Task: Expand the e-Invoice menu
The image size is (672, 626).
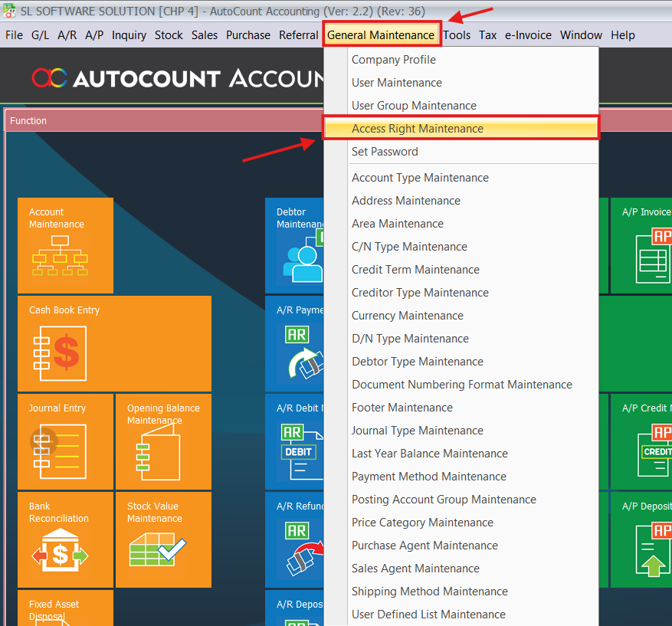Action: pyautogui.click(x=528, y=35)
